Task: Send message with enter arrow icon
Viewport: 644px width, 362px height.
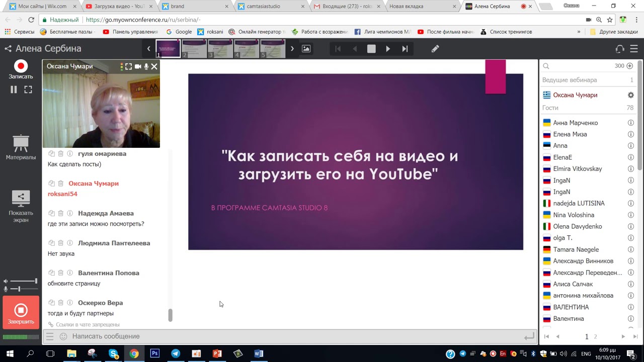Action: (529, 336)
